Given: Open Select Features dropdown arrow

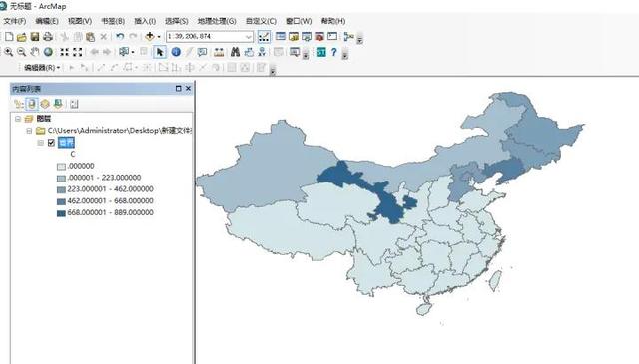Looking at the screenshot, I should click(133, 52).
